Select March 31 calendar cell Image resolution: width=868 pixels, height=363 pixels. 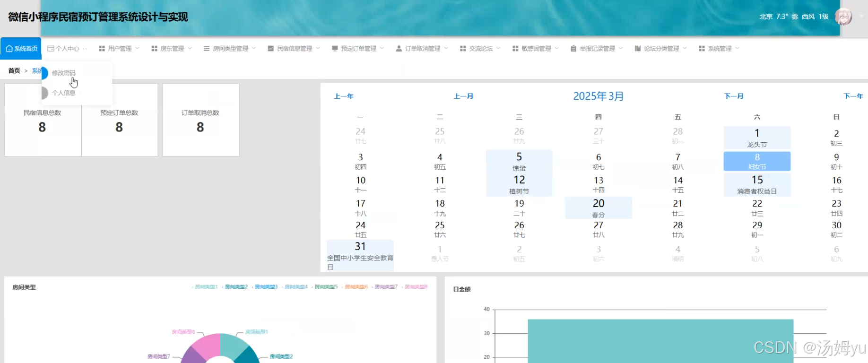pyautogui.click(x=360, y=256)
